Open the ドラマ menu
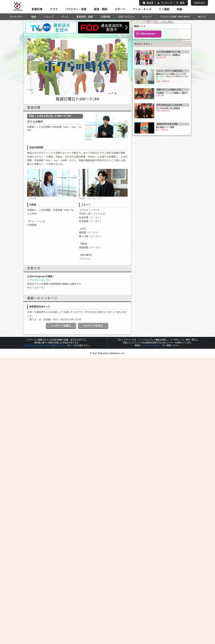215x644 pixels. (x=54, y=9)
